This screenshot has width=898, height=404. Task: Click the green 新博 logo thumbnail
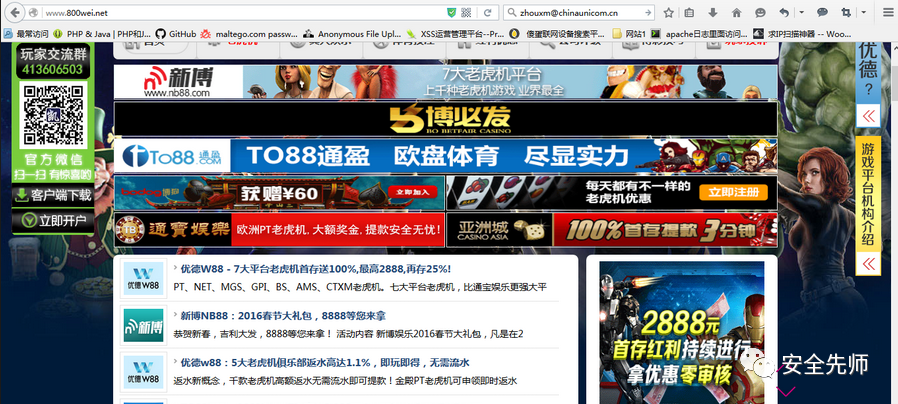pos(144,325)
